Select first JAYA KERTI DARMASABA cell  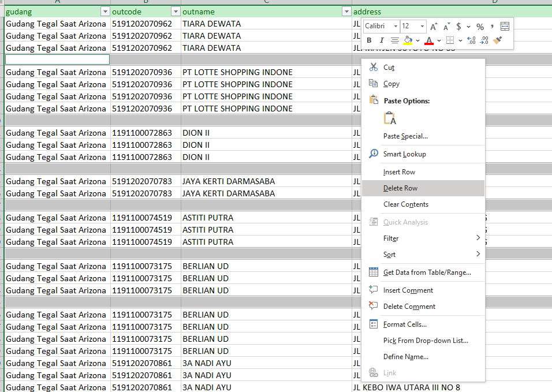(267, 182)
